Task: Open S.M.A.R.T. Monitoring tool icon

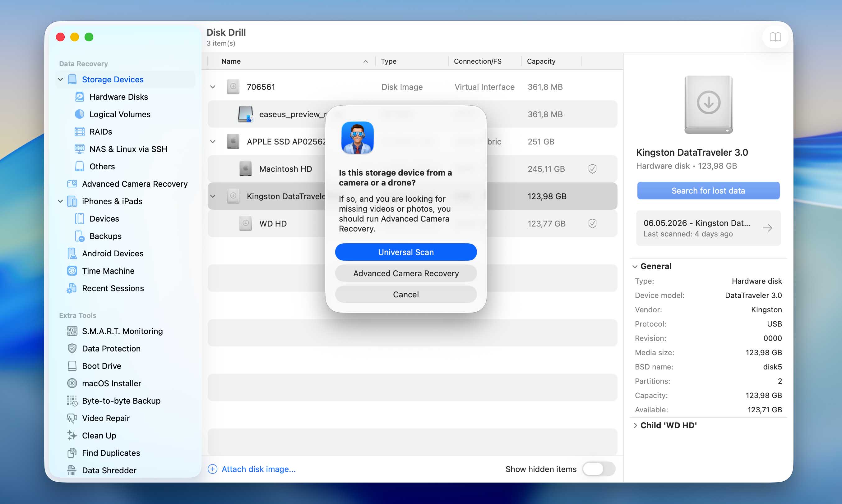Action: [72, 331]
